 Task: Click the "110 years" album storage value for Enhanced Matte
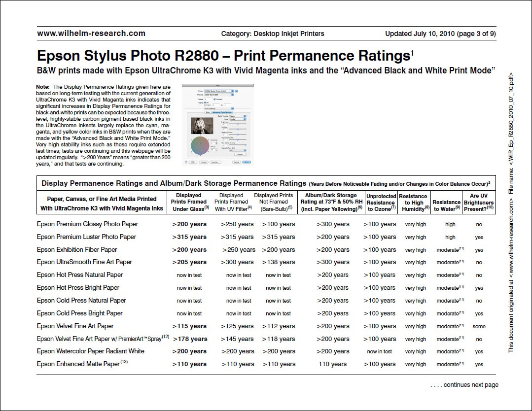[x=333, y=364]
